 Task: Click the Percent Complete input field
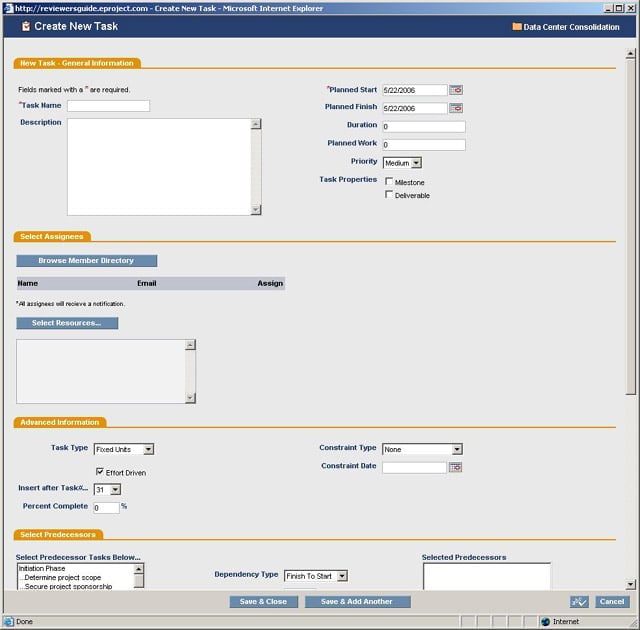106,508
